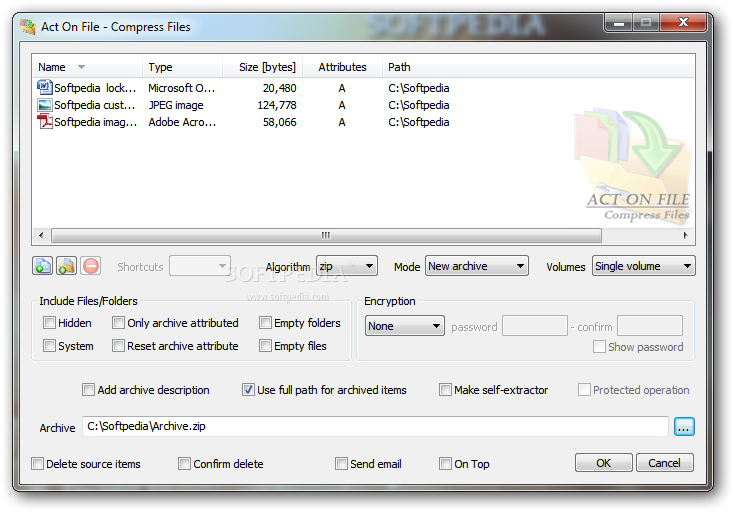Click the horizontal scrollbar thumb in file list
The width and height of the screenshot is (734, 512).
pyautogui.click(x=326, y=235)
